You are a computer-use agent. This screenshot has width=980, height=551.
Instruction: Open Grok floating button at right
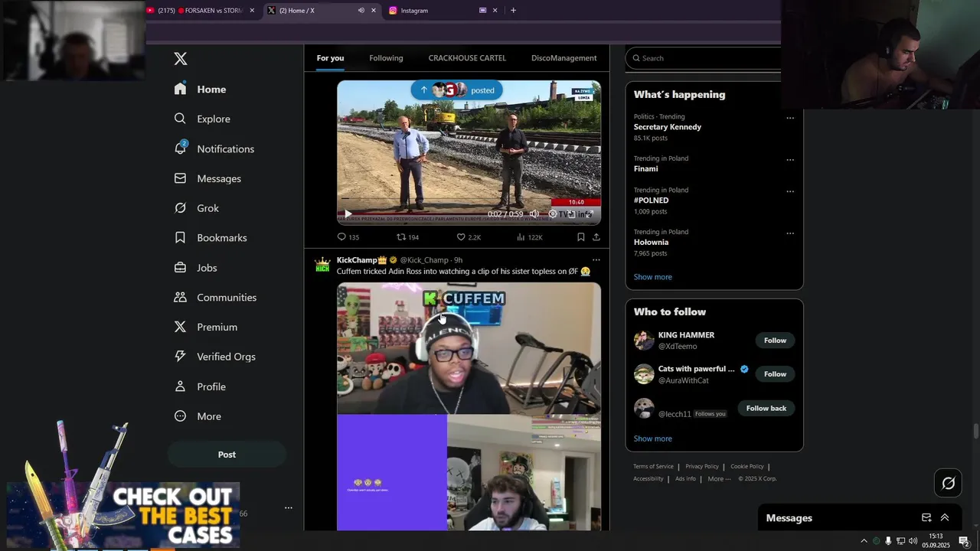[948, 483]
